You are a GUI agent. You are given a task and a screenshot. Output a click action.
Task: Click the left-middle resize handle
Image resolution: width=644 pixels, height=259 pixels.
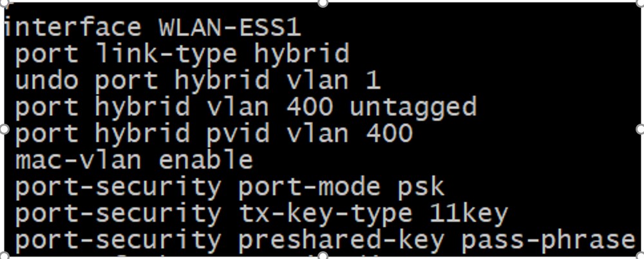pos(3,129)
